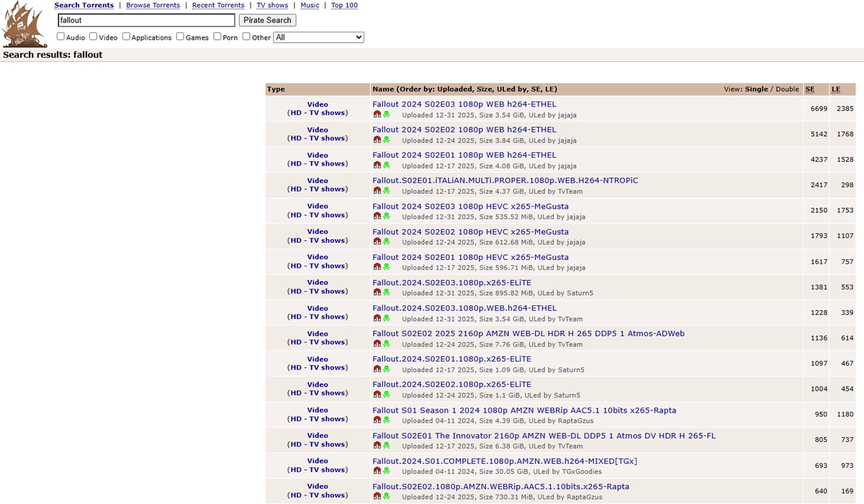Viewport: 864px width, 504px height.
Task: Click green skull for iTALiAN MULTi PROPER torrent
Action: pos(386,192)
